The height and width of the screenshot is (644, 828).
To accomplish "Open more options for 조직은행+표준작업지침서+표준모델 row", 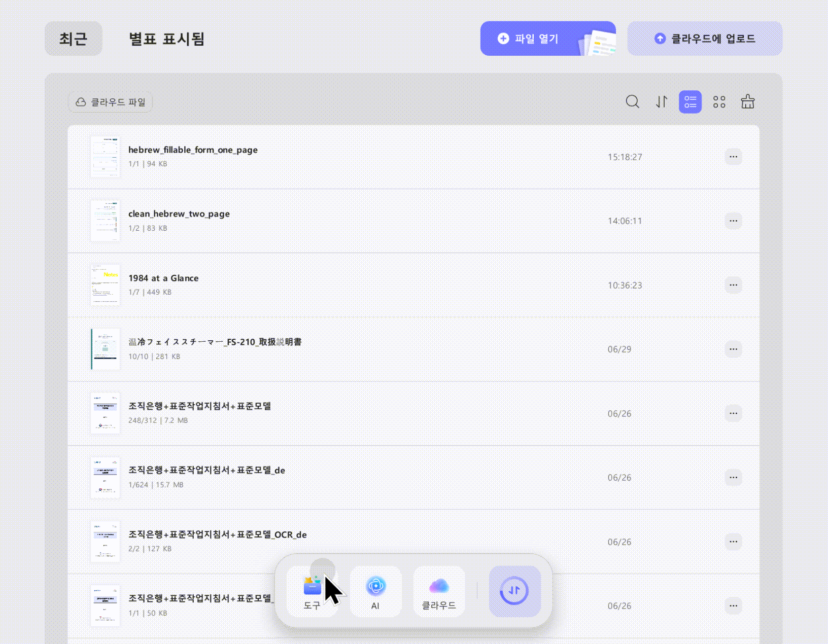I will click(x=733, y=413).
